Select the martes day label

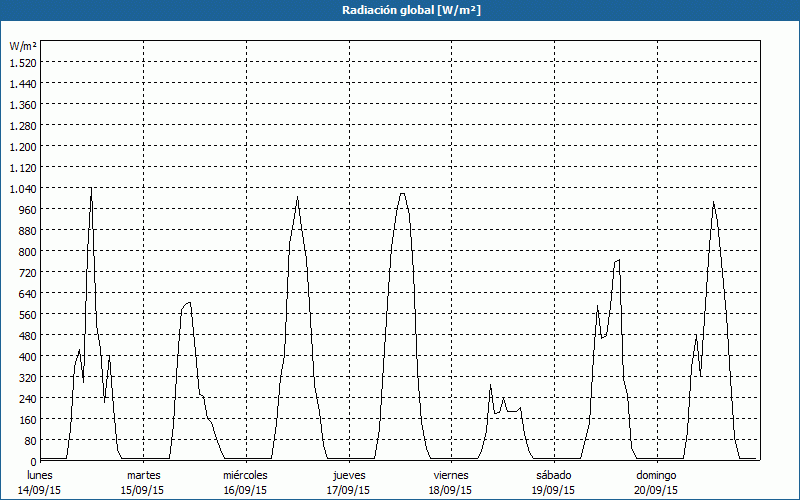point(143,475)
